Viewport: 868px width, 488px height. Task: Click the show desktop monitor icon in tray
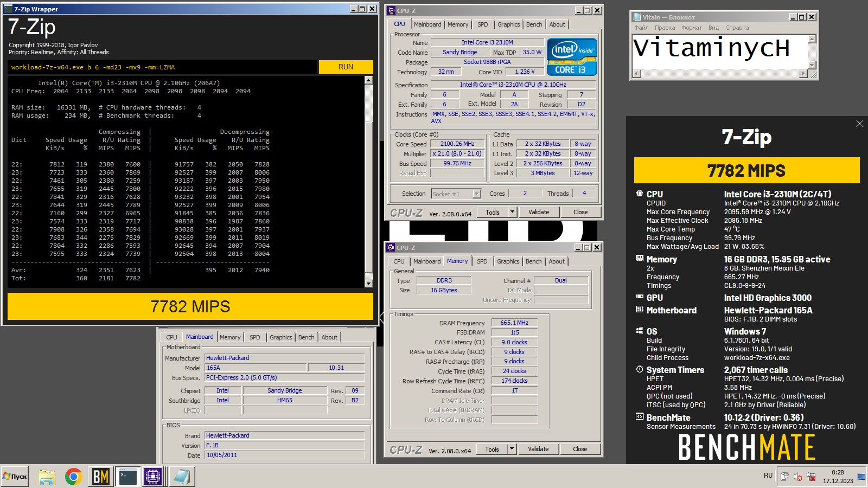click(x=861, y=477)
